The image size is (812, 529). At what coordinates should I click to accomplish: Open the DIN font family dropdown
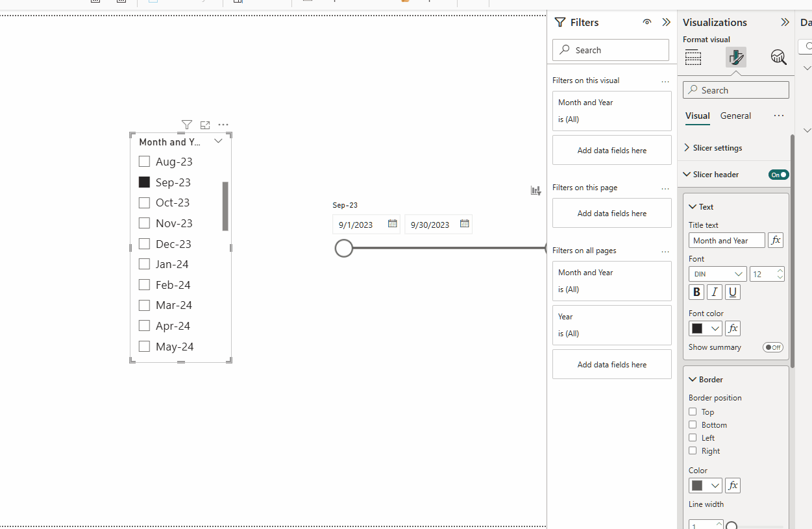718,274
